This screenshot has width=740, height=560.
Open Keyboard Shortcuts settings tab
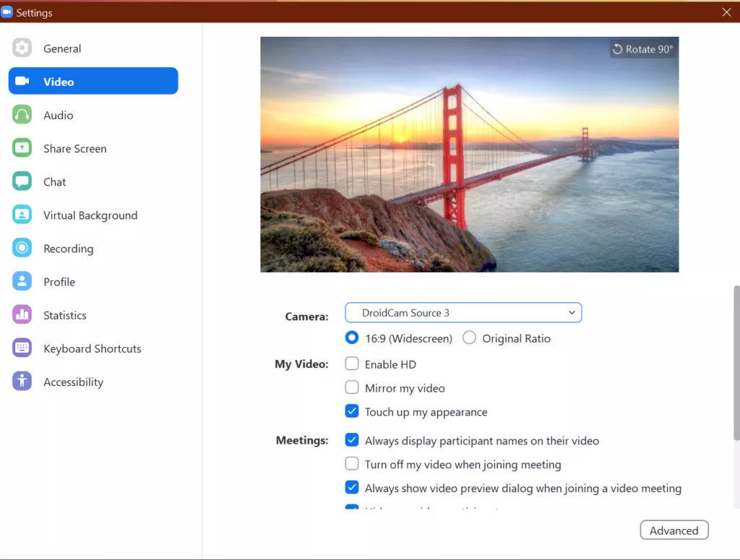(x=92, y=348)
